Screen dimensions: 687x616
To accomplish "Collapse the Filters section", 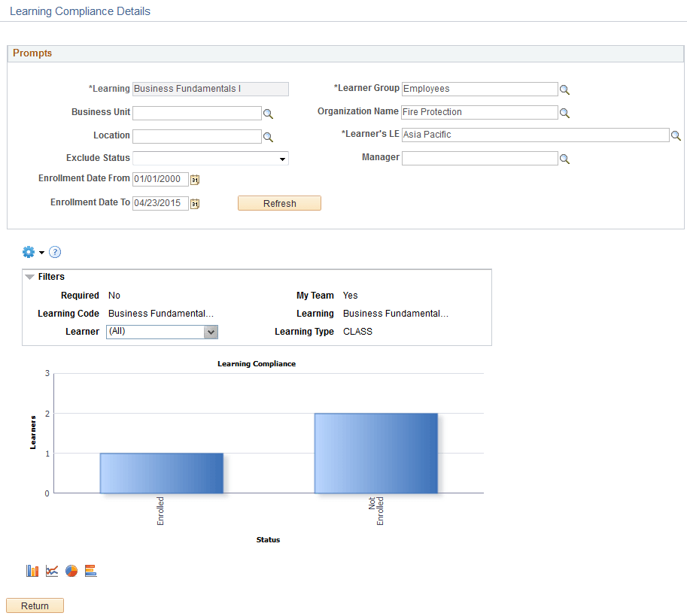I will (x=29, y=276).
